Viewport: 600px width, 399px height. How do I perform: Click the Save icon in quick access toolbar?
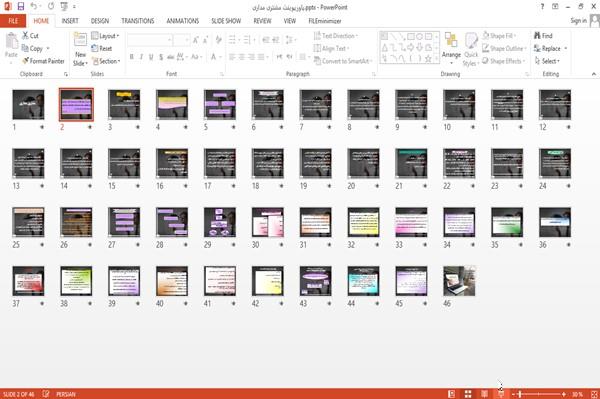coord(21,7)
